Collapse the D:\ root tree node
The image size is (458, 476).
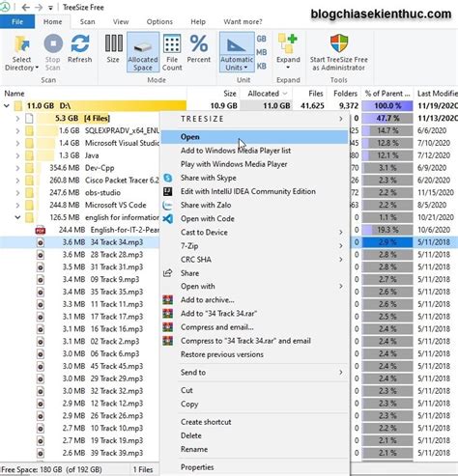tap(7, 105)
